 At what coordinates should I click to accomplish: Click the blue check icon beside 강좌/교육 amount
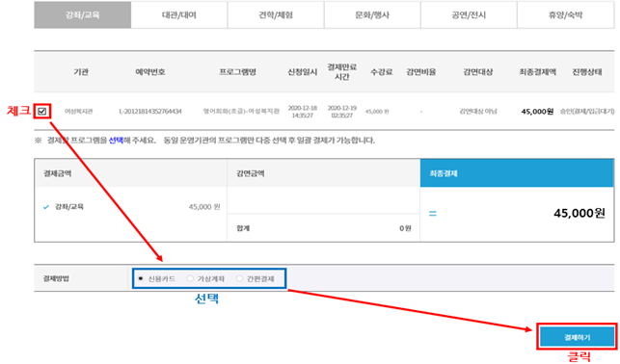click(x=46, y=207)
